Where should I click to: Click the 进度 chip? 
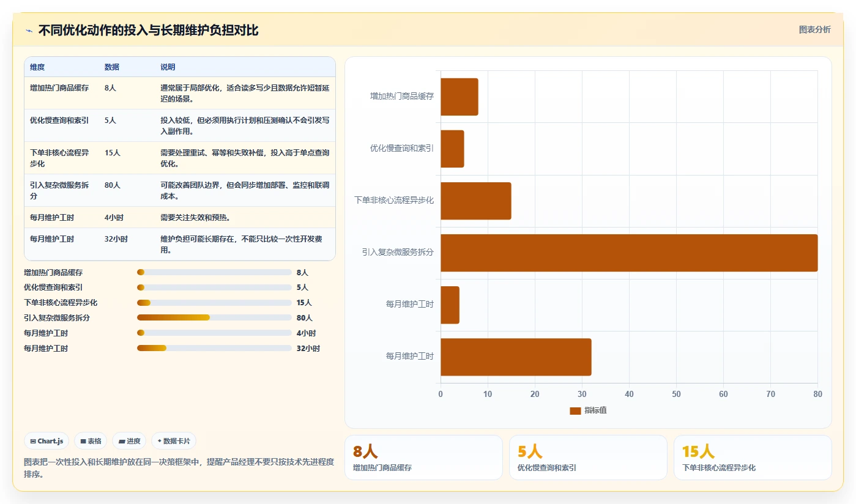click(x=129, y=441)
